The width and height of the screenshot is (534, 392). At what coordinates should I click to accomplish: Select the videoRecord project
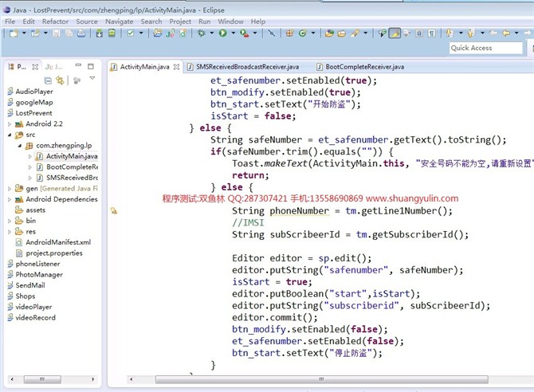tap(35, 317)
